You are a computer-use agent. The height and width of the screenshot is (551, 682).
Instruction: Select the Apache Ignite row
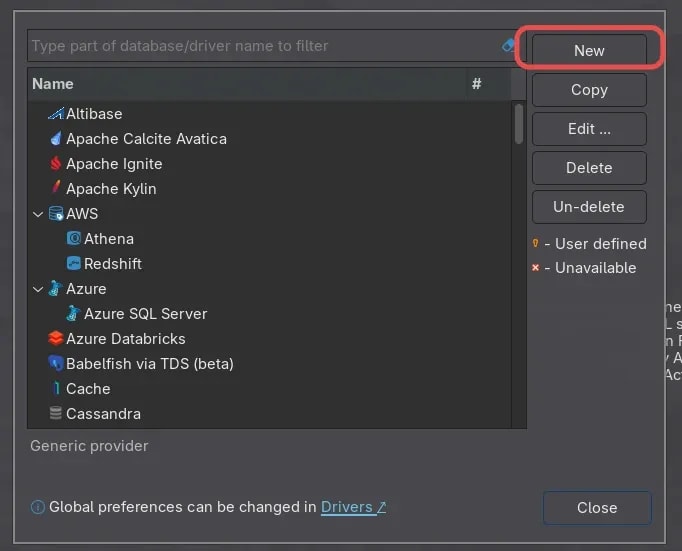pyautogui.click(x=270, y=164)
